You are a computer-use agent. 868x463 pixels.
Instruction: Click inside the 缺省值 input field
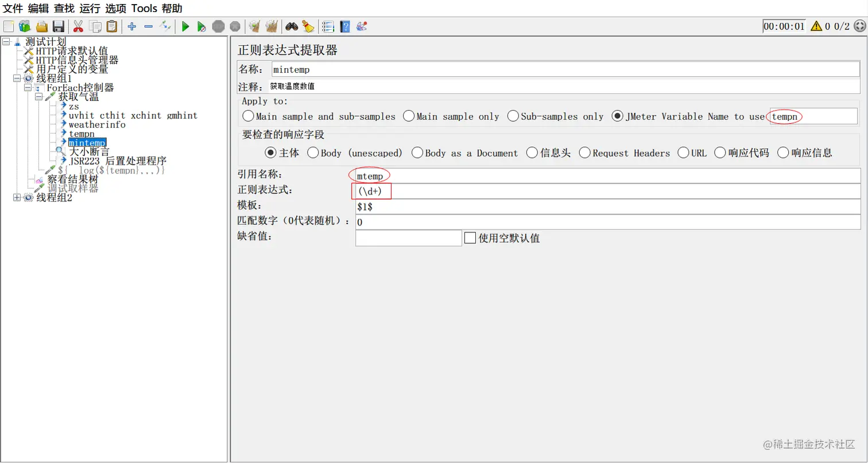point(408,238)
